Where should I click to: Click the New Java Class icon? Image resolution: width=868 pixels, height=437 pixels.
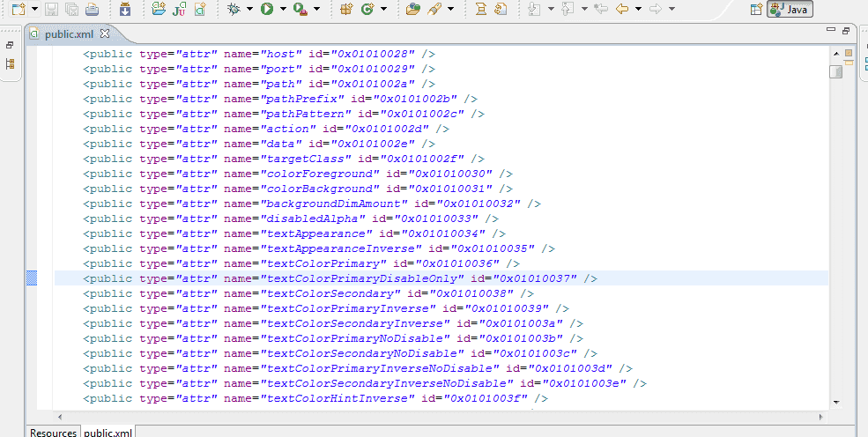pyautogui.click(x=367, y=9)
